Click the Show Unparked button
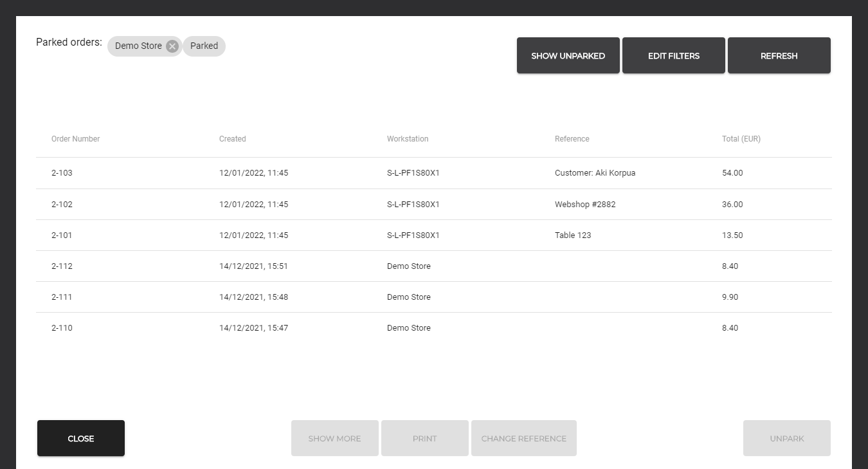 568,56
